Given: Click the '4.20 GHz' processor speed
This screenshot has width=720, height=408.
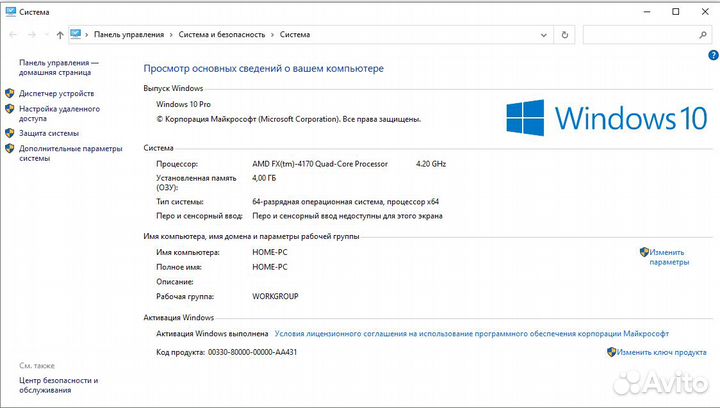Looking at the screenshot, I should tap(431, 164).
